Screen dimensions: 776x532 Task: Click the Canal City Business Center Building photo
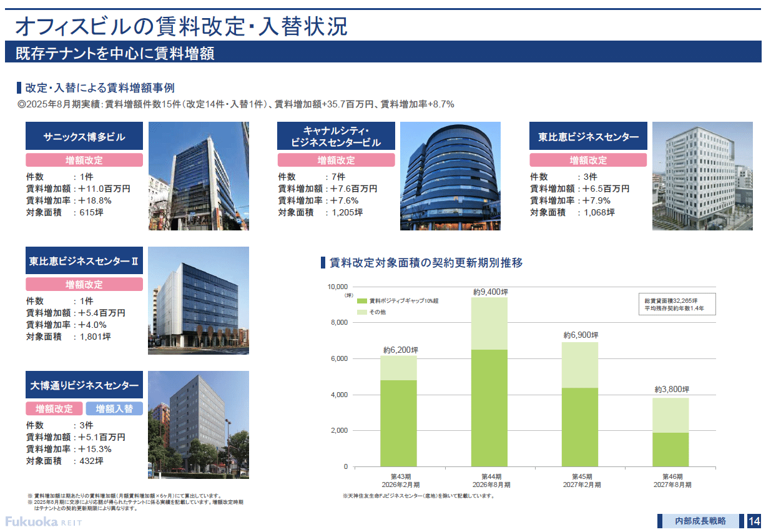coord(449,176)
